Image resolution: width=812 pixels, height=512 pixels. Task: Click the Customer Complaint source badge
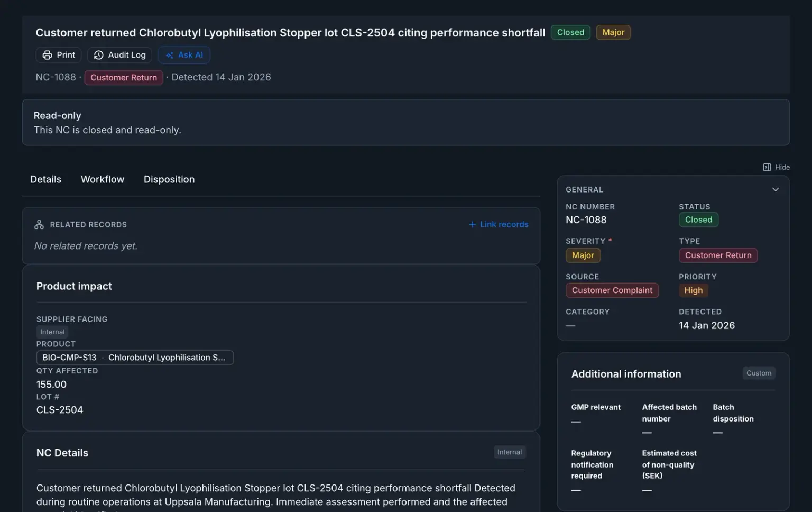coord(612,290)
